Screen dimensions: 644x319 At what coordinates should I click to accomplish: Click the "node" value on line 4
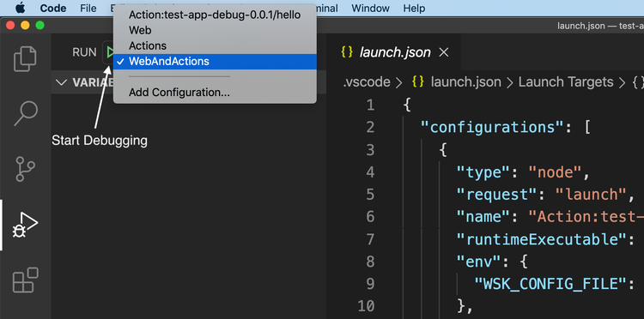(x=555, y=172)
